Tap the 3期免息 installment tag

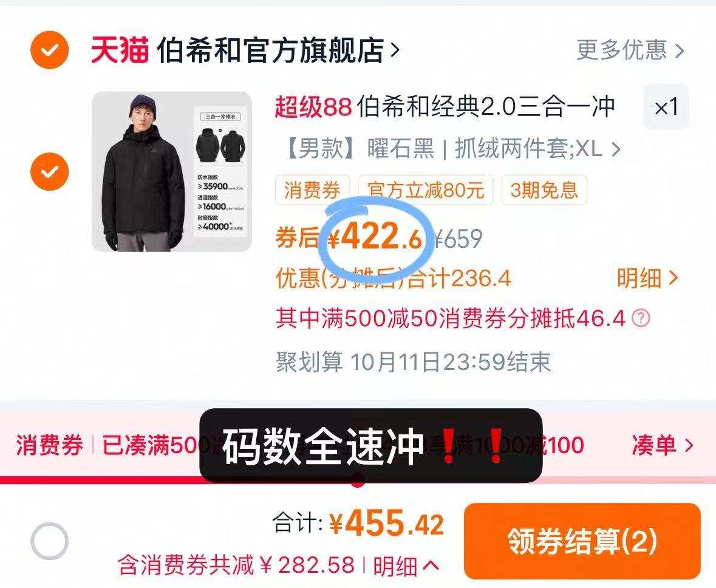click(544, 190)
